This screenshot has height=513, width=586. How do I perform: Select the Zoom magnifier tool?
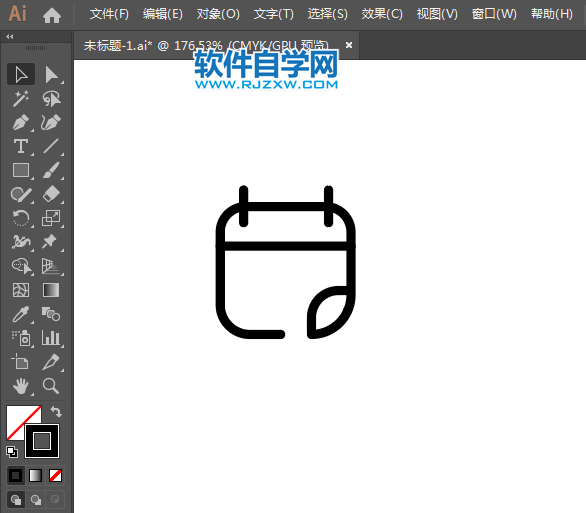(x=51, y=386)
